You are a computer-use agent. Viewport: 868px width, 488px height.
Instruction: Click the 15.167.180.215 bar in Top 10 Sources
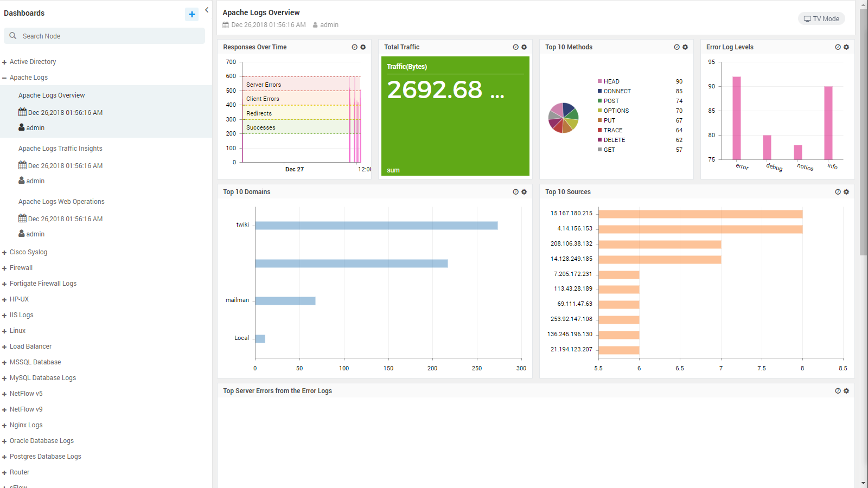pos(700,214)
